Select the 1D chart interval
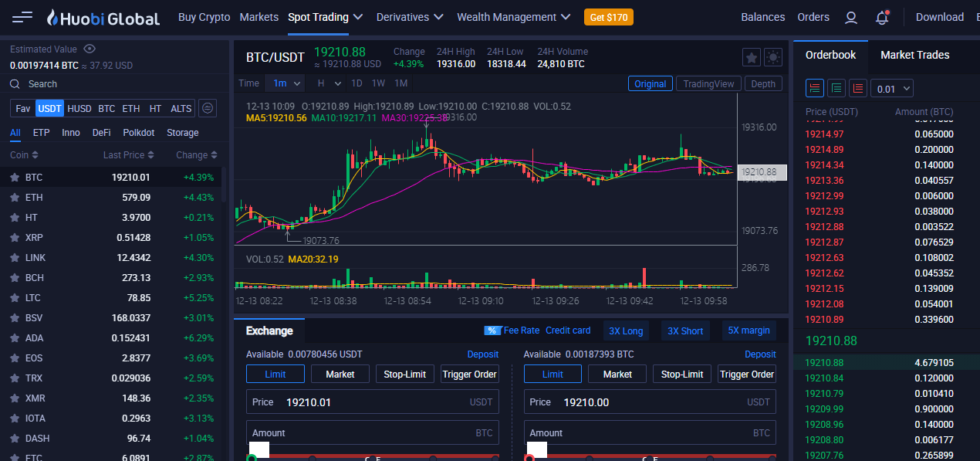Image resolution: width=980 pixels, height=461 pixels. [357, 83]
